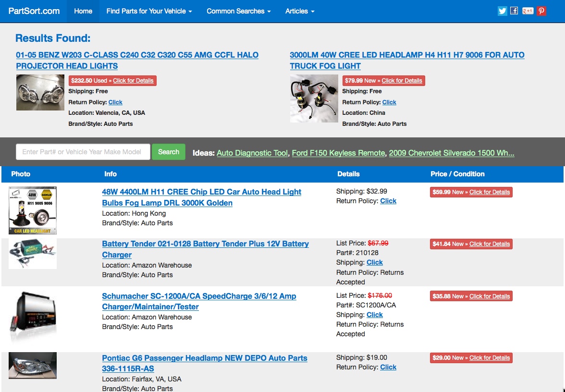
Task: Click the CREE LED headlamp product photo
Action: point(314,98)
